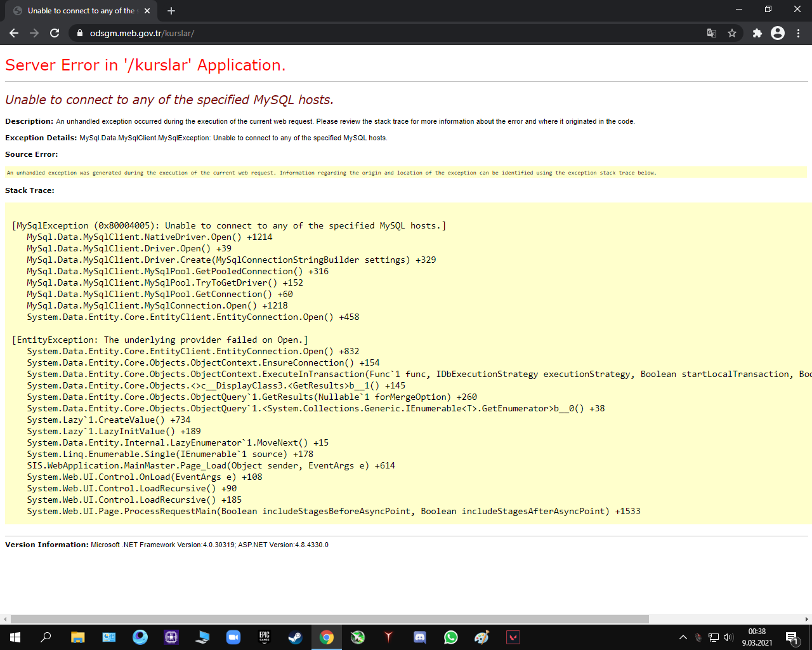The width and height of the screenshot is (812, 650).
Task: Switch to Chrome in the taskbar
Action: [x=327, y=637]
